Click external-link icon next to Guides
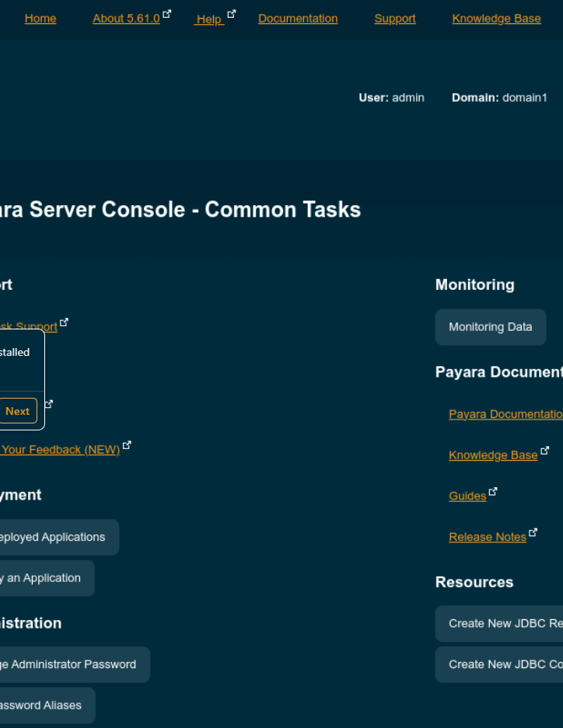563x728 pixels. click(493, 492)
